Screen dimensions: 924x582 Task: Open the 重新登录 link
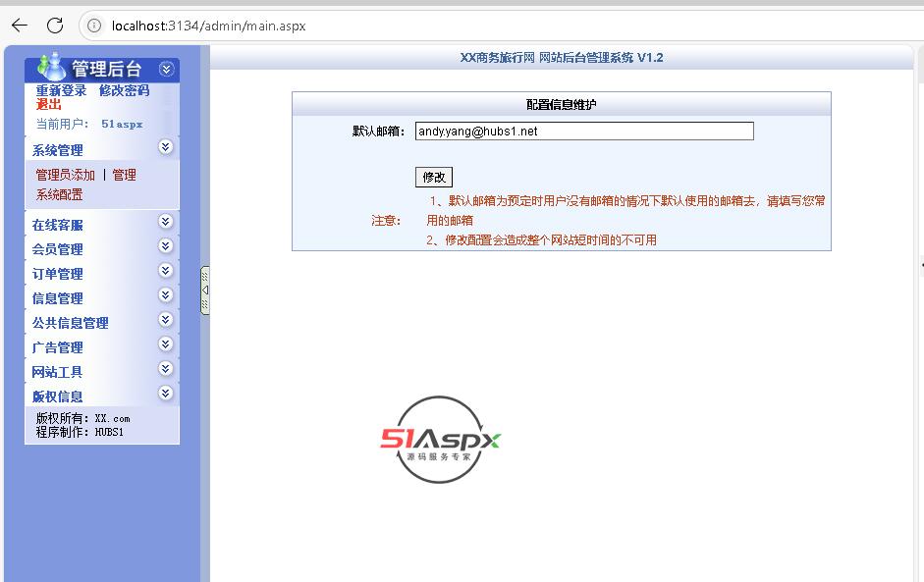click(61, 90)
